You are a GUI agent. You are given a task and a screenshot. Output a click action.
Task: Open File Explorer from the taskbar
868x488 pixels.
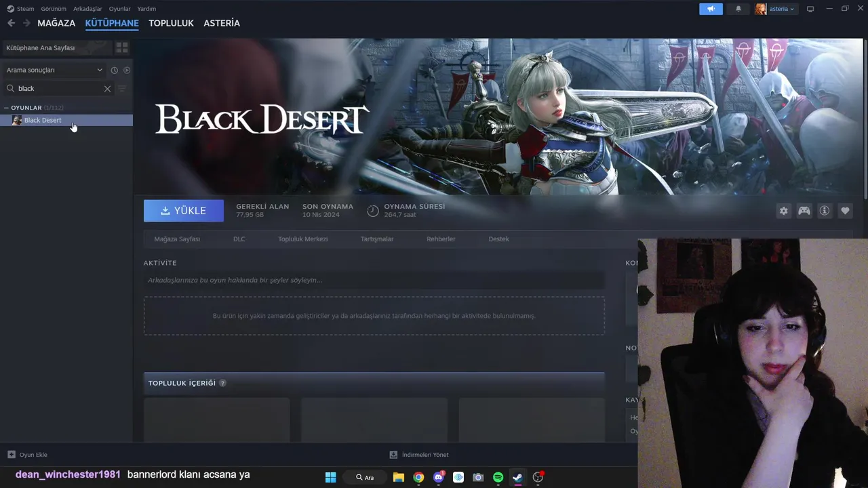(399, 477)
